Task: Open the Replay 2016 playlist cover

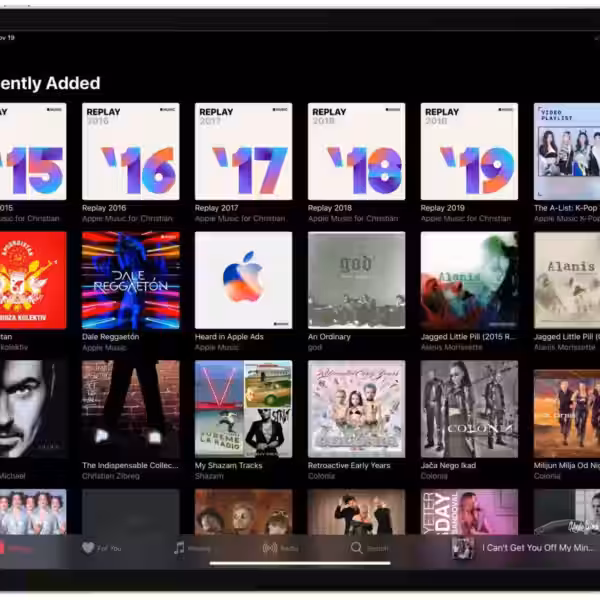Action: tap(130, 152)
